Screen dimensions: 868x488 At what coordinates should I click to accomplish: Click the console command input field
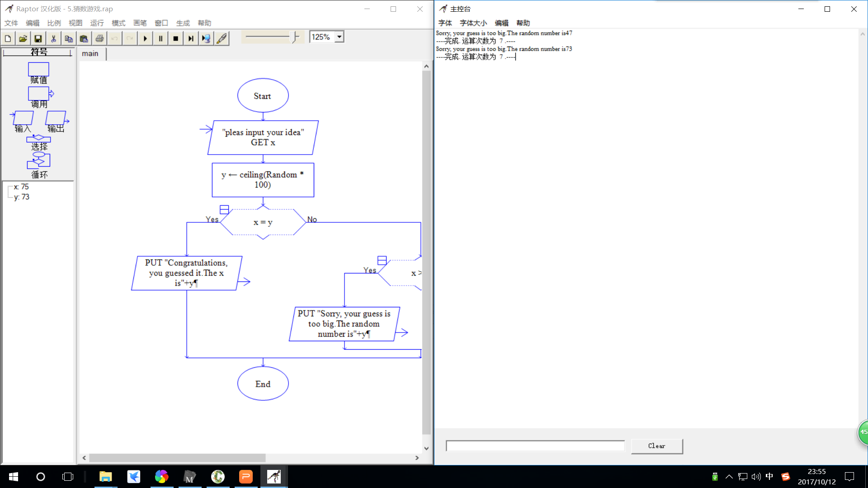tap(535, 446)
